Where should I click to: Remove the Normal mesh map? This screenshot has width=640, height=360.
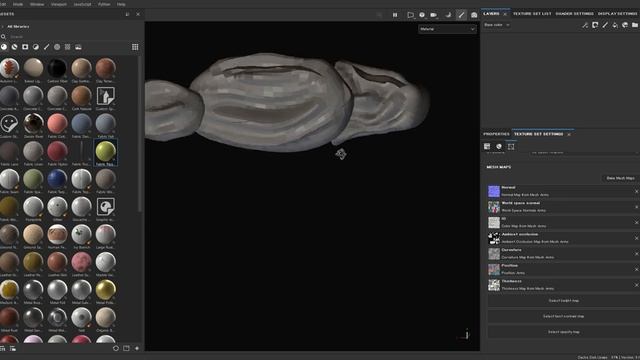636,191
